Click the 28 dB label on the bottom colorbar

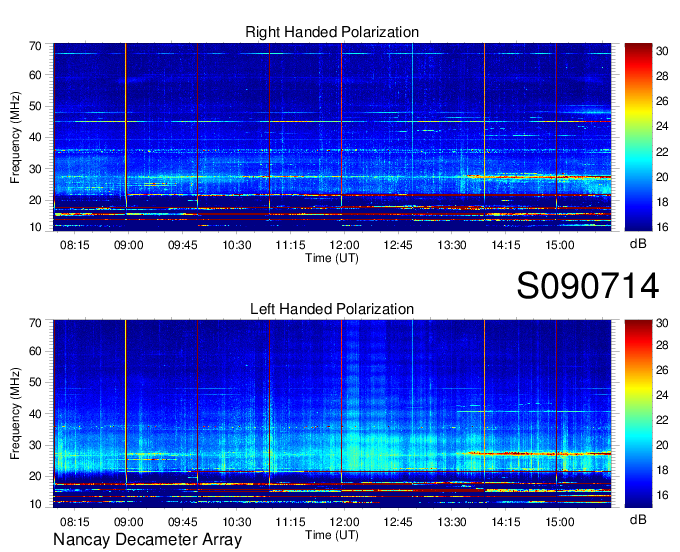tap(662, 345)
